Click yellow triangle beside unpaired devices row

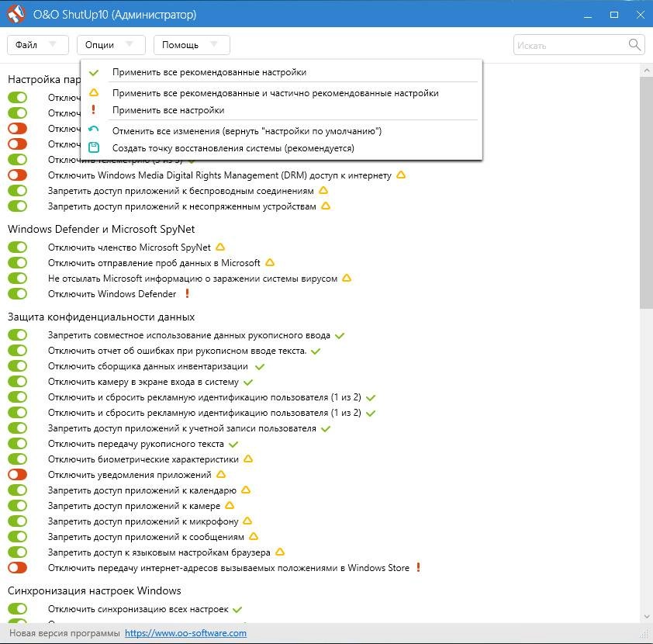(326, 206)
